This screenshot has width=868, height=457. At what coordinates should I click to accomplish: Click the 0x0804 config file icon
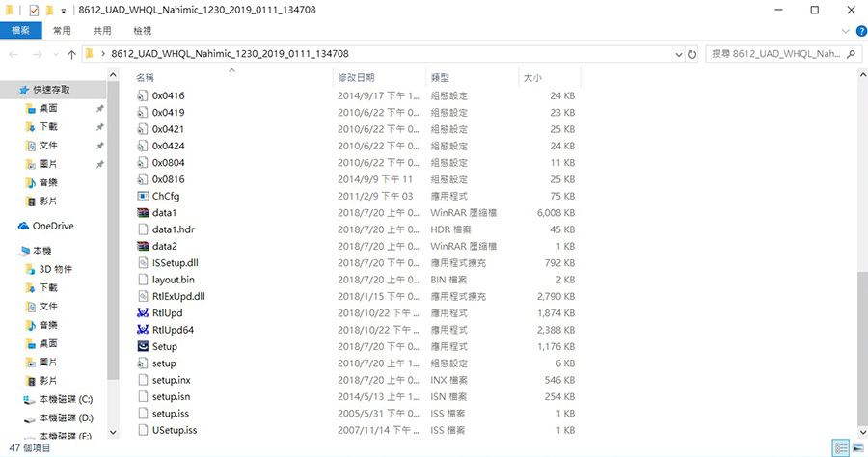pos(143,163)
